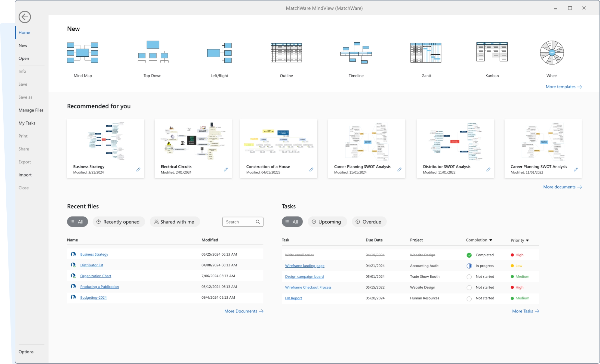This screenshot has height=364, width=600.
Task: Open the Budgeting-2024 file link
Action: coord(93,298)
